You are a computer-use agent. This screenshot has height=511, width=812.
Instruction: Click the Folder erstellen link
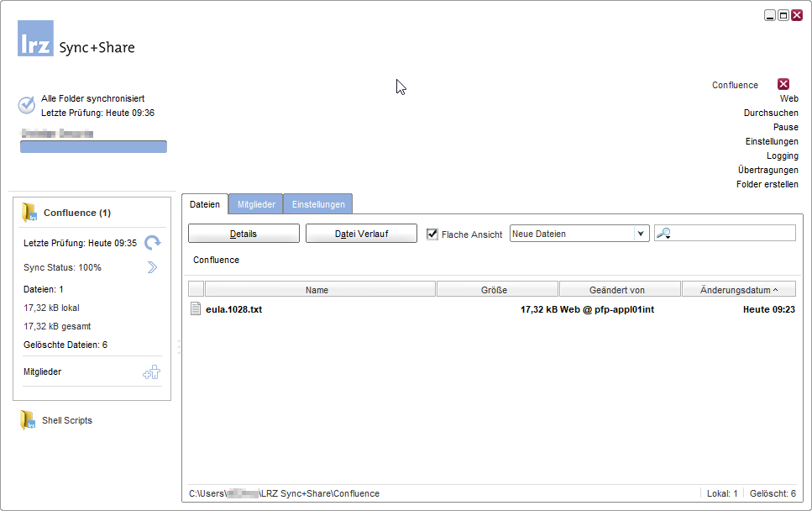tap(767, 184)
